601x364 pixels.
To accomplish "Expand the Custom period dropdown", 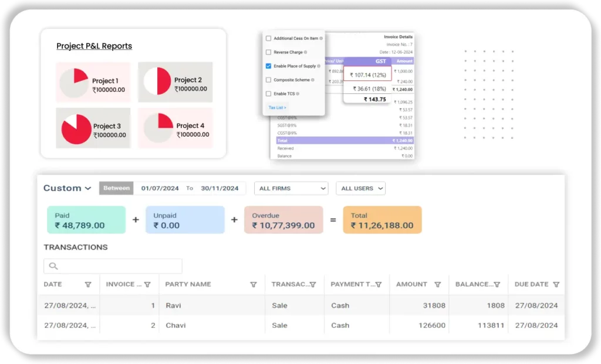I will 67,188.
